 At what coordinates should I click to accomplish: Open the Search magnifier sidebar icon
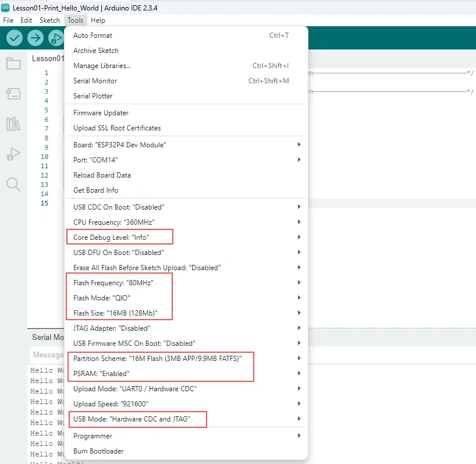(13, 185)
